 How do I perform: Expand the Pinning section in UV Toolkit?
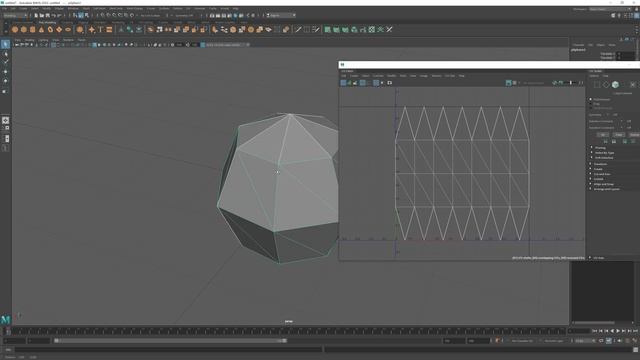pyautogui.click(x=600, y=148)
